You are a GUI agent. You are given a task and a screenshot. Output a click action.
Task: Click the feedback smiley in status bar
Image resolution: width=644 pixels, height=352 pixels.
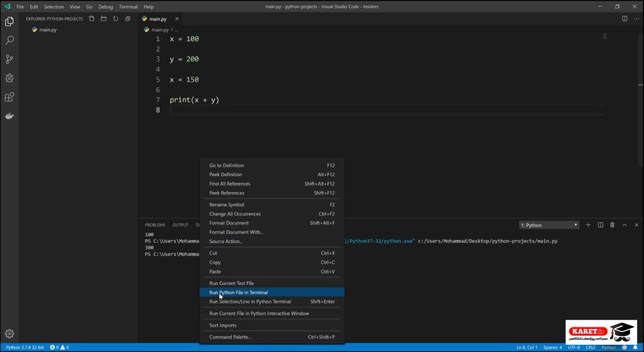coord(625,347)
